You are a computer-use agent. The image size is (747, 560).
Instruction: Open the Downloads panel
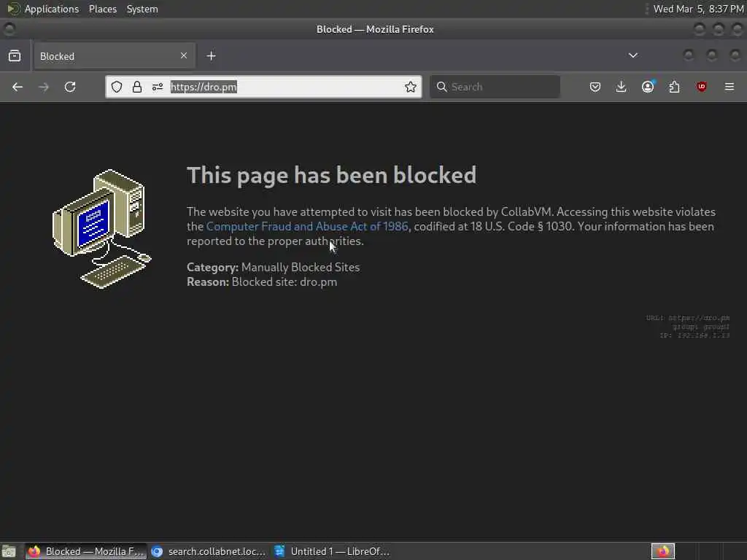point(621,87)
